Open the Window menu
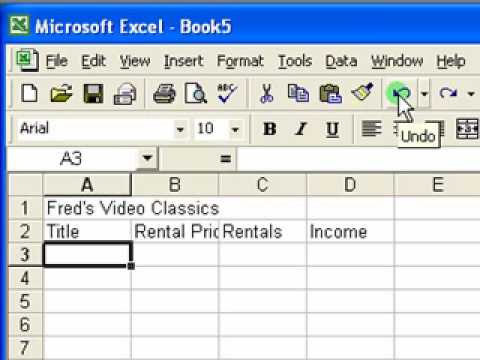480x360 pixels. coord(397,61)
